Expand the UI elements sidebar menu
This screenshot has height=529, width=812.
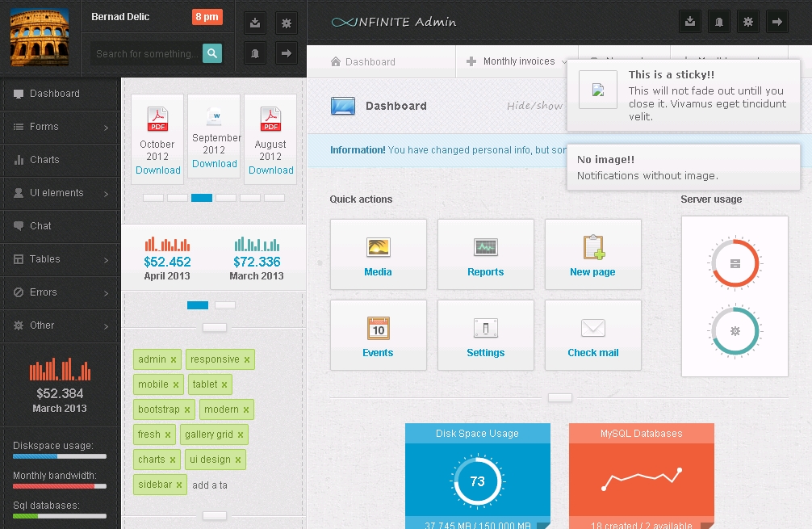click(61, 193)
